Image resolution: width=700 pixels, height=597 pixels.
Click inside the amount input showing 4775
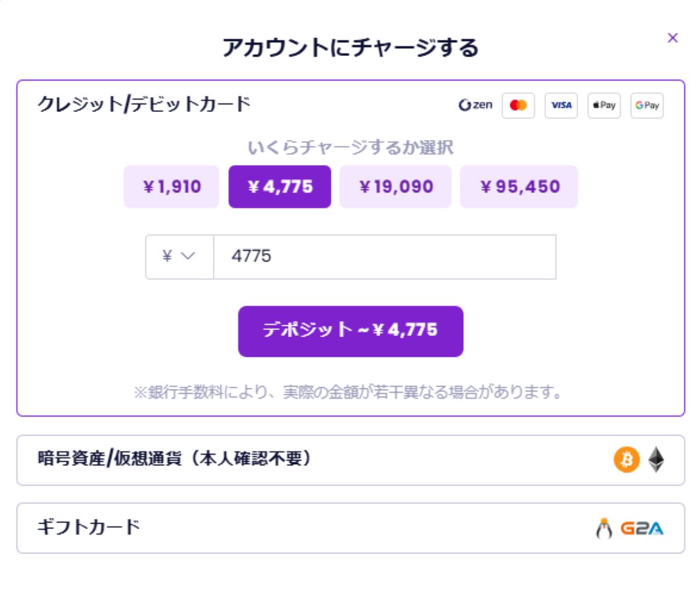coord(384,256)
